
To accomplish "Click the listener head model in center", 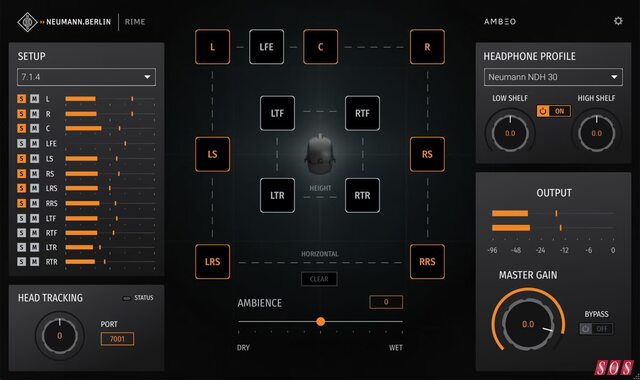I will tap(320, 154).
